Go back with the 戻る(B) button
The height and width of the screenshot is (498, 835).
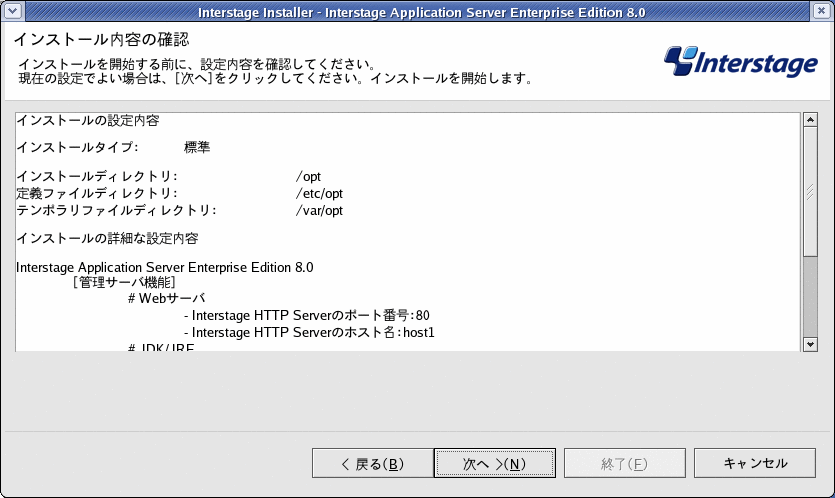pos(373,463)
